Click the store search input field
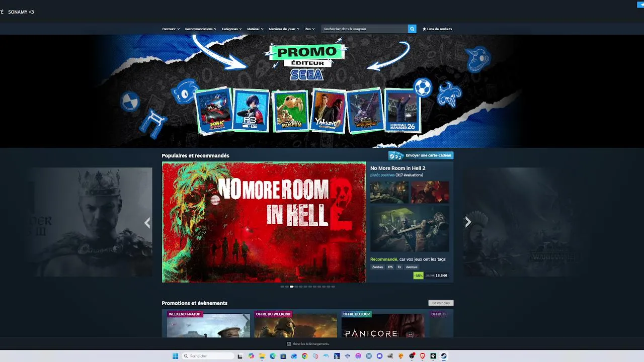This screenshot has width=644, height=362. click(x=365, y=29)
